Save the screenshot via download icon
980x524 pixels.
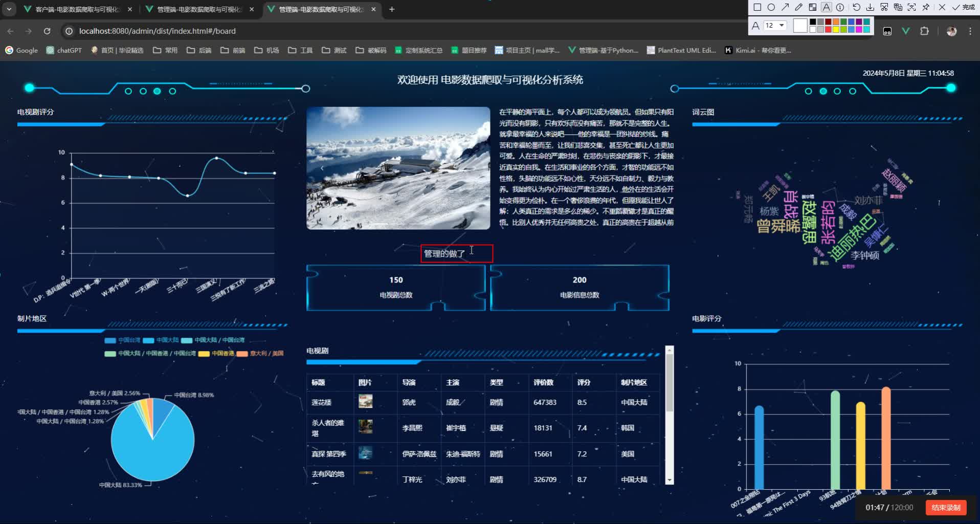click(871, 7)
